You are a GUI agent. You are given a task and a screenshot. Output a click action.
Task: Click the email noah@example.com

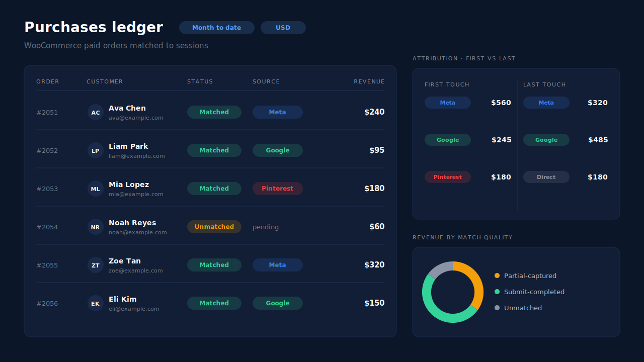[138, 232]
